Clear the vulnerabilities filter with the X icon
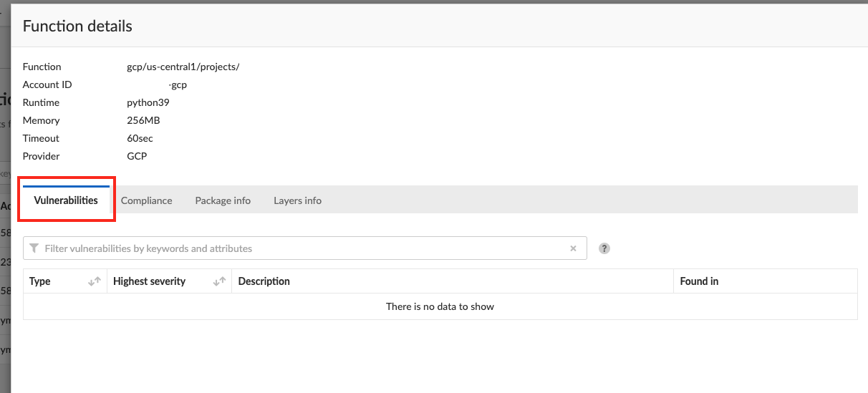 pos(573,248)
